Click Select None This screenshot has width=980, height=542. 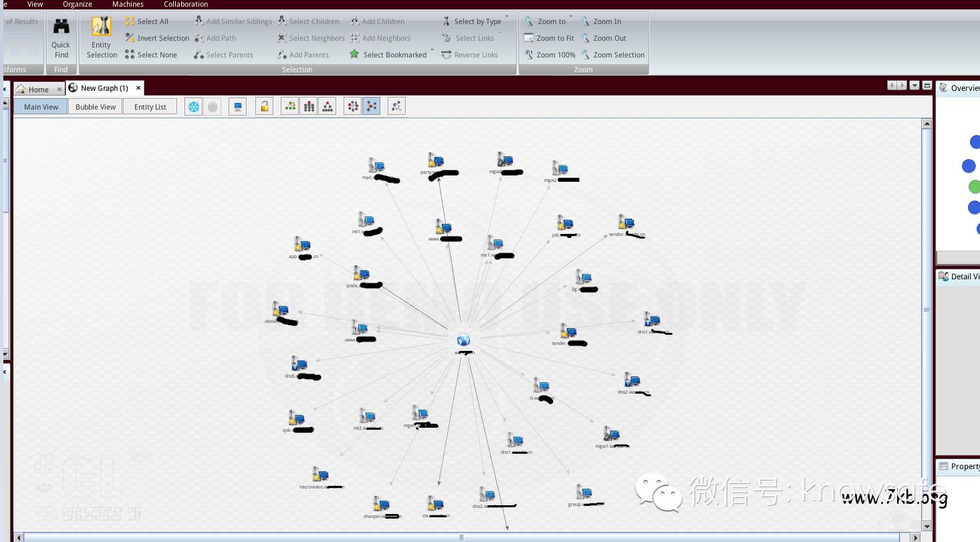pos(151,55)
